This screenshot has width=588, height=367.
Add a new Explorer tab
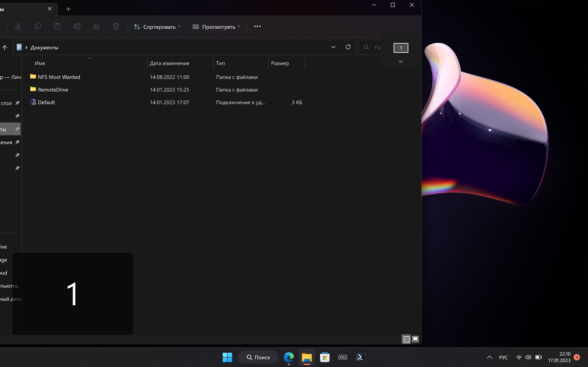click(69, 9)
